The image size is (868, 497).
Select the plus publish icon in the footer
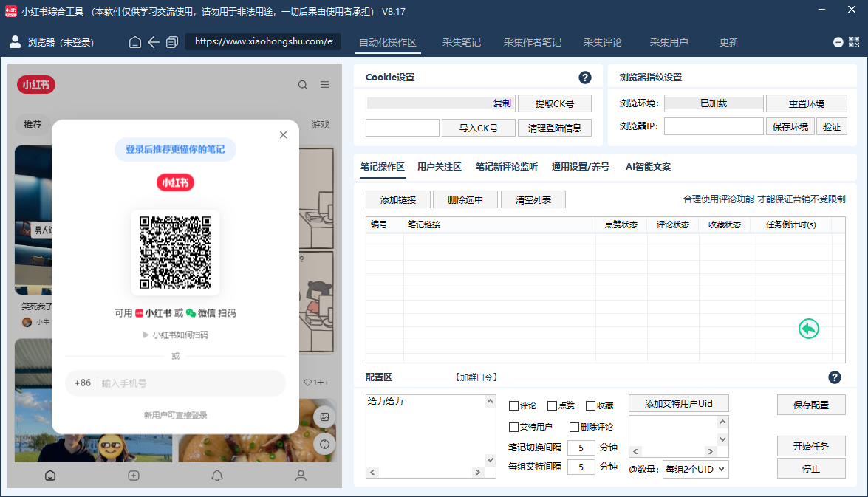pyautogui.click(x=134, y=476)
